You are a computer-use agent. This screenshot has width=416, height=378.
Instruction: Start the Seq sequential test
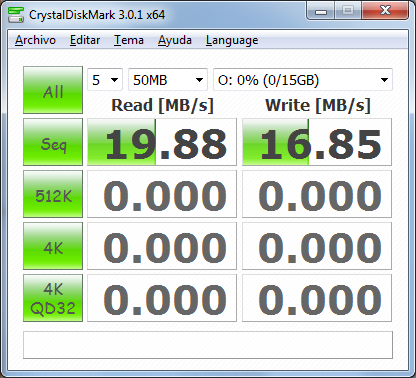coord(53,142)
